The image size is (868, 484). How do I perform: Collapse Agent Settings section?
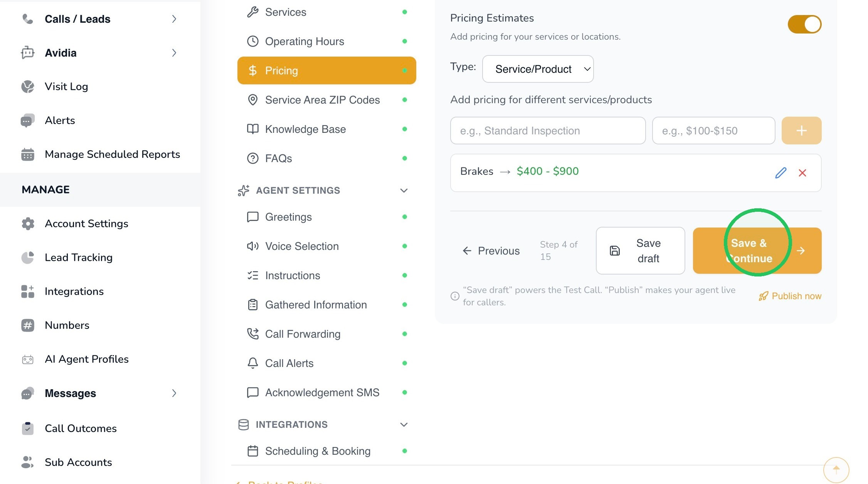coord(404,191)
